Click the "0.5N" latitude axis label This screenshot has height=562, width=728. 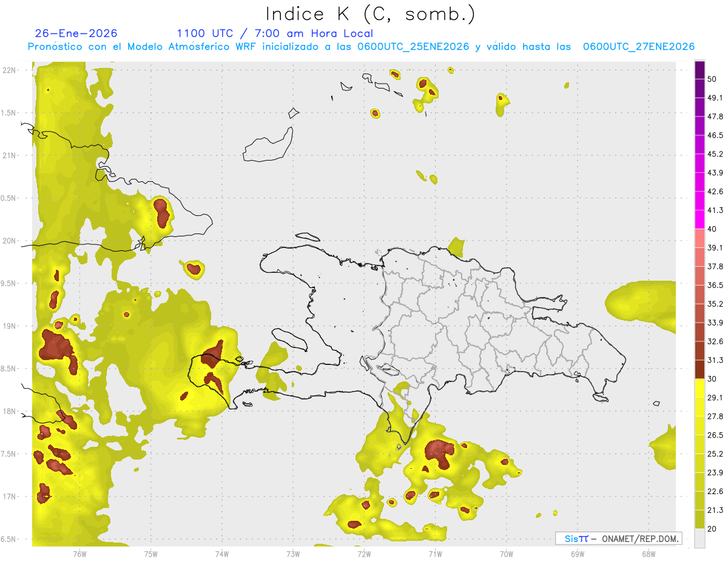(8, 198)
